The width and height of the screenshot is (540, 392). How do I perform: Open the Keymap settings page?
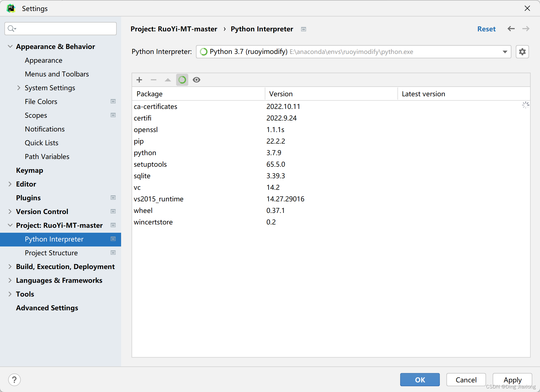pos(29,170)
